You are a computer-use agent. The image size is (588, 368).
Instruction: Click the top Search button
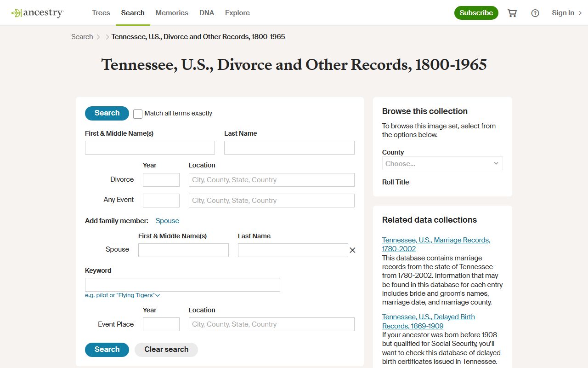[x=107, y=113]
